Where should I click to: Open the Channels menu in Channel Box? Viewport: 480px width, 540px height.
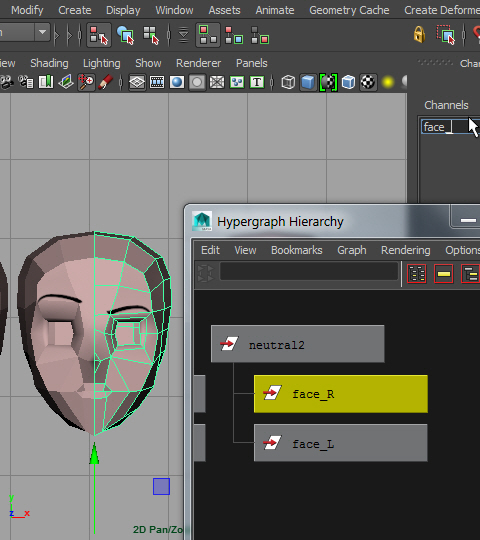point(446,105)
